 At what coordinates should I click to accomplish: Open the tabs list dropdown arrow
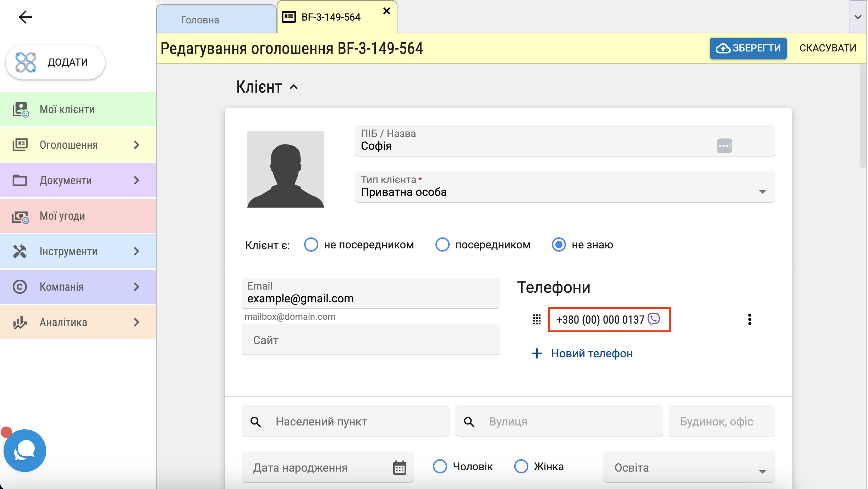pos(858,17)
